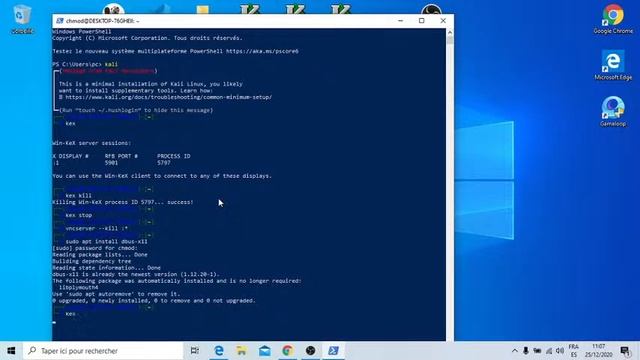Select the active PowerShell taskbar button
The image size is (640, 360).
point(333,351)
